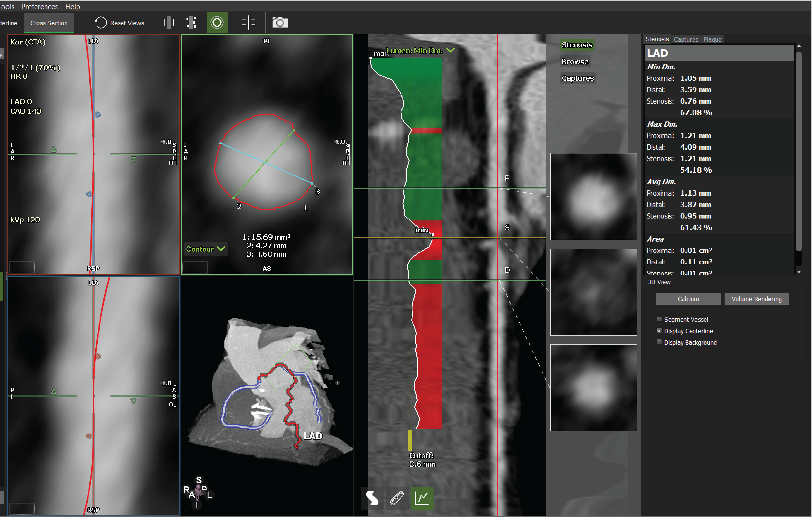
Task: Open the Preferences menu
Action: click(40, 6)
